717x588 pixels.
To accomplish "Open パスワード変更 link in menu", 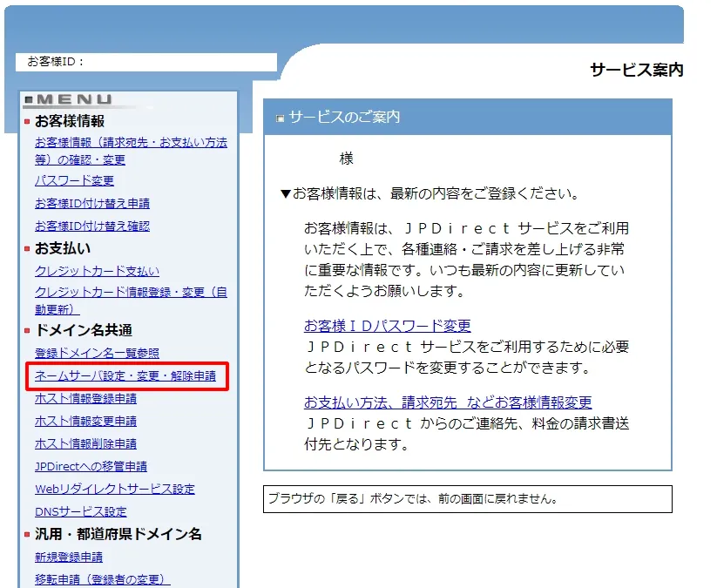I will pos(74,180).
